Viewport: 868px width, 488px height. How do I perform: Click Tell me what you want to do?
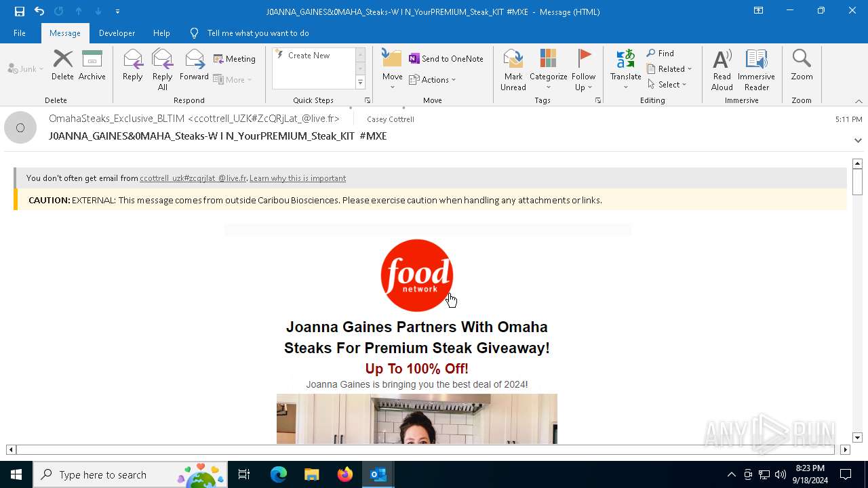point(258,33)
